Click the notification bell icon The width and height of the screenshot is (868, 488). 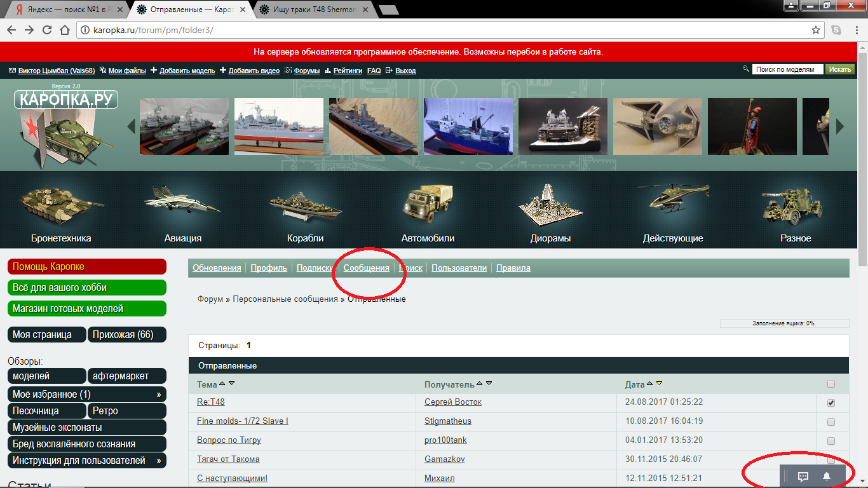(x=827, y=476)
